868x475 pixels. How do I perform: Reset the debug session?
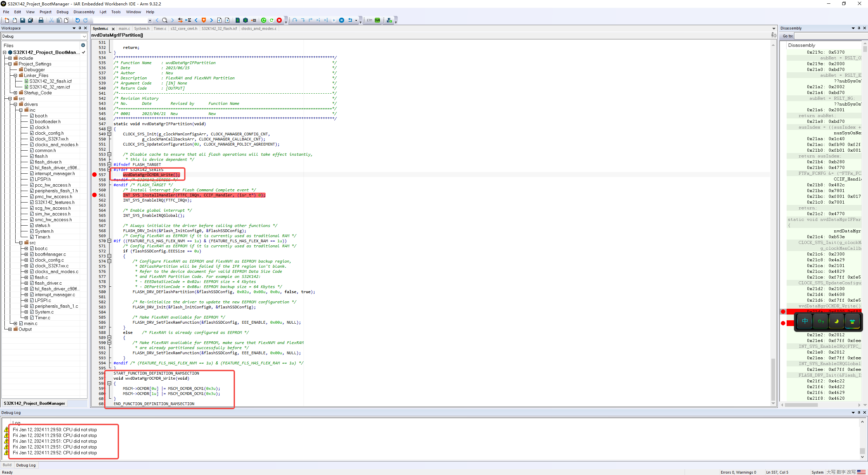(x=351, y=20)
